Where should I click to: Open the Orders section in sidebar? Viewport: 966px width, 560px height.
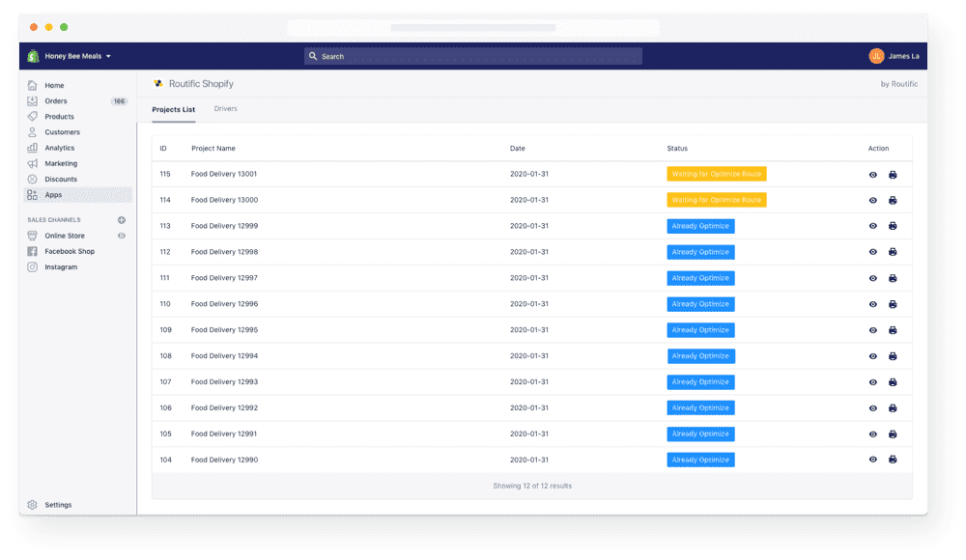pyautogui.click(x=56, y=101)
